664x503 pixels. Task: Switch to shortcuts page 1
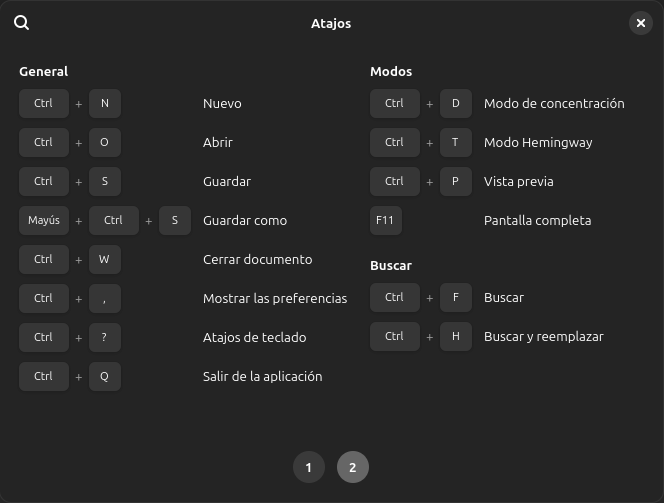(309, 467)
